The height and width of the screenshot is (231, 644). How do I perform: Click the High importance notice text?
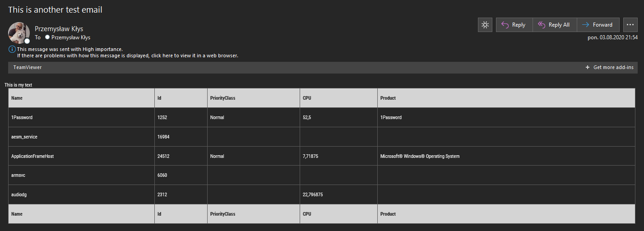point(69,49)
